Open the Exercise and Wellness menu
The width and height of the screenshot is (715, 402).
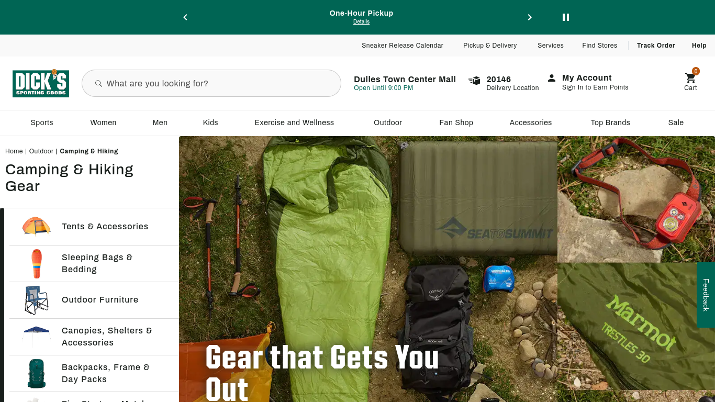point(294,123)
